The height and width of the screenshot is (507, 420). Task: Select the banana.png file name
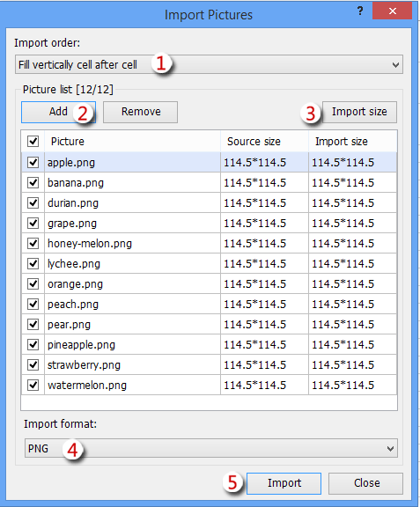[76, 183]
